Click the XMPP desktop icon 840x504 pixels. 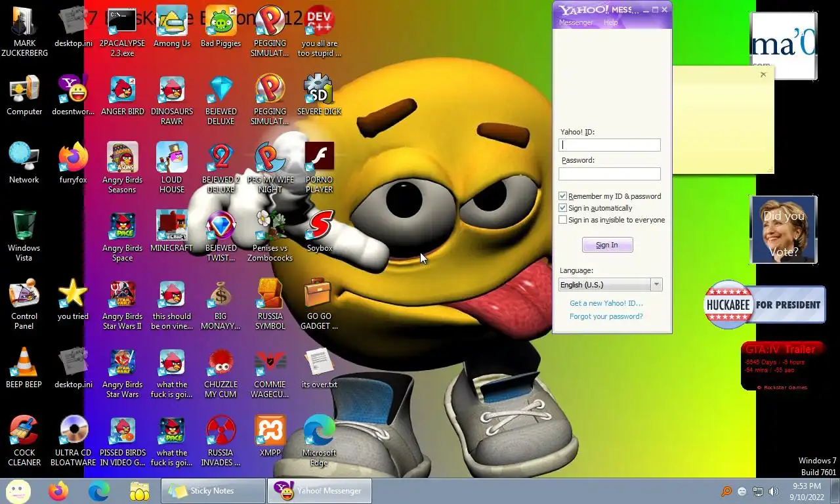coord(270,436)
